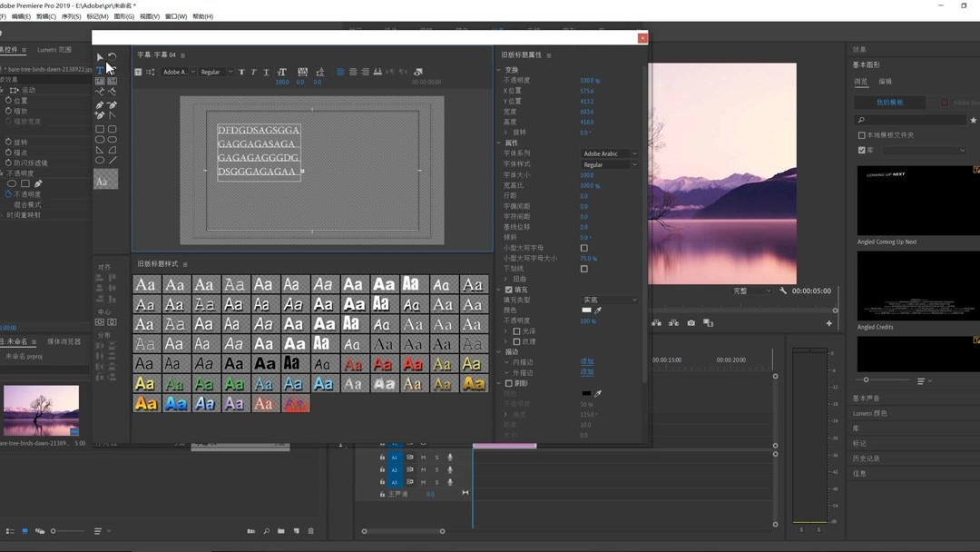Open the 实底 fill type dropdown
980x552 pixels.
tap(609, 300)
